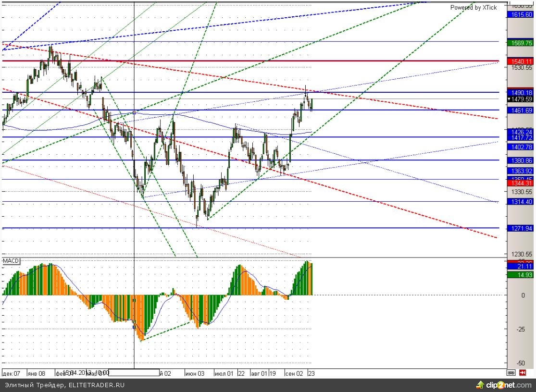This screenshot has width=536, height=392.
Task: Select the blue 1615.60 price label
Action: tap(520, 15)
